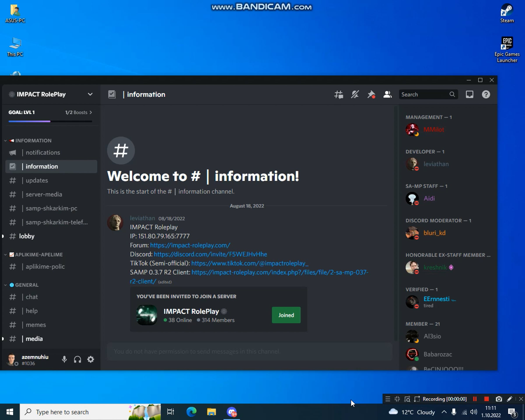The width and height of the screenshot is (525, 420).
Task: Switch to the updates channel
Action: pyautogui.click(x=37, y=180)
